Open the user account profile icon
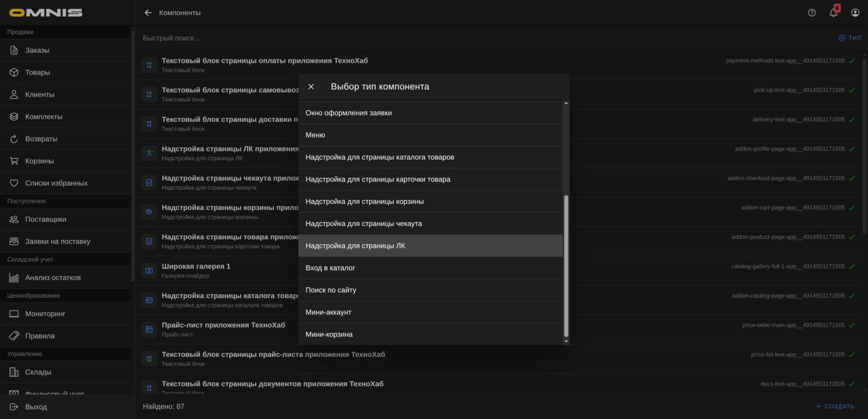Viewport: 868px width, 419px height. [855, 13]
